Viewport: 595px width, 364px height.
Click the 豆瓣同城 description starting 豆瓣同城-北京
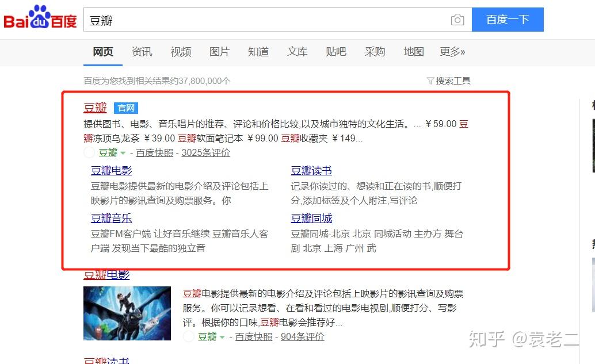coord(377,241)
